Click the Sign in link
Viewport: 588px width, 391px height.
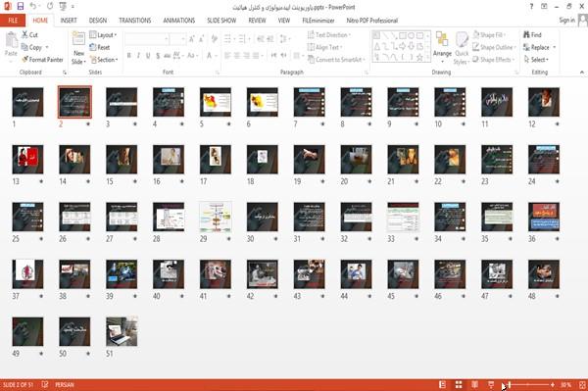[x=566, y=21]
